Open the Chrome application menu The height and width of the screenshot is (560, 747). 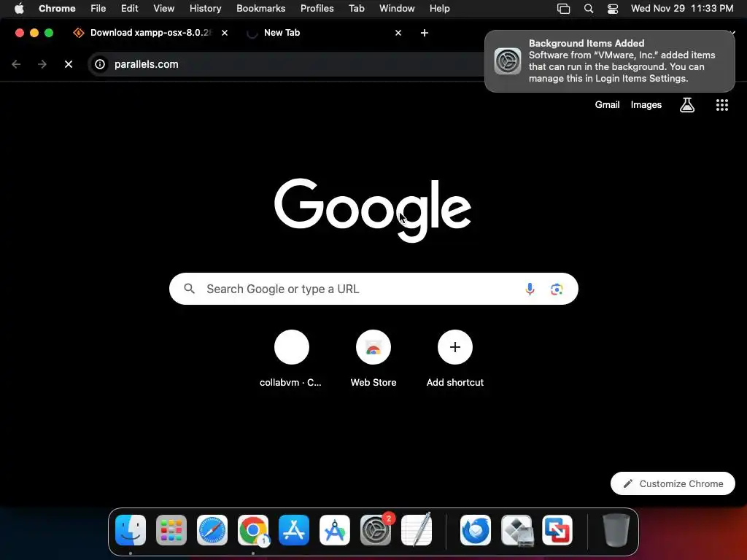57,8
